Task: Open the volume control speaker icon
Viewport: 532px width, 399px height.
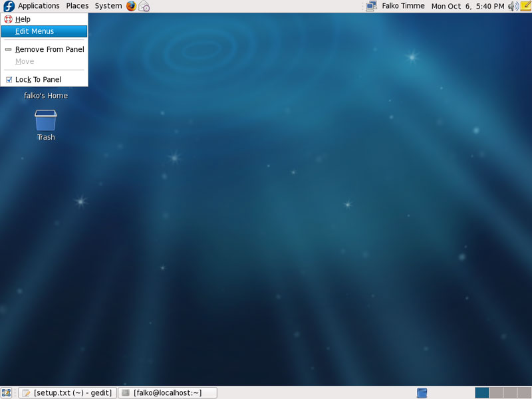Action: [513, 6]
